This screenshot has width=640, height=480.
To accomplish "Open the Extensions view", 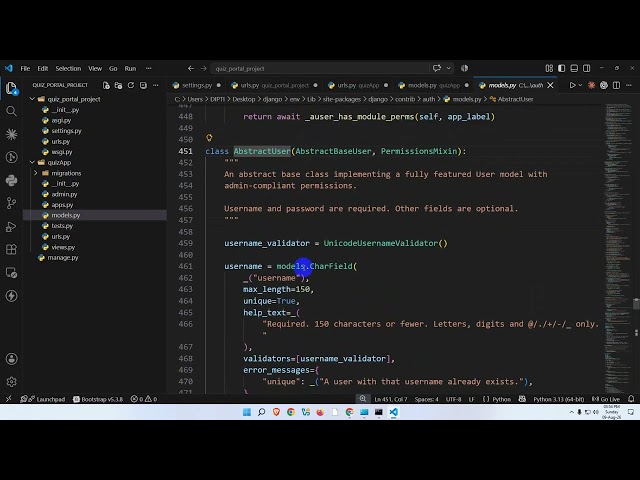I will pos(11,249).
